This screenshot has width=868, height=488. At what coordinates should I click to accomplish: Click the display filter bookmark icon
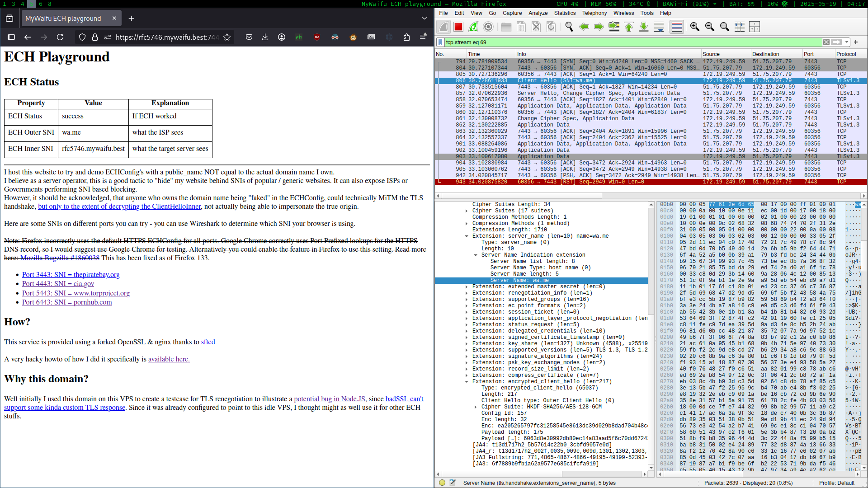click(x=440, y=42)
